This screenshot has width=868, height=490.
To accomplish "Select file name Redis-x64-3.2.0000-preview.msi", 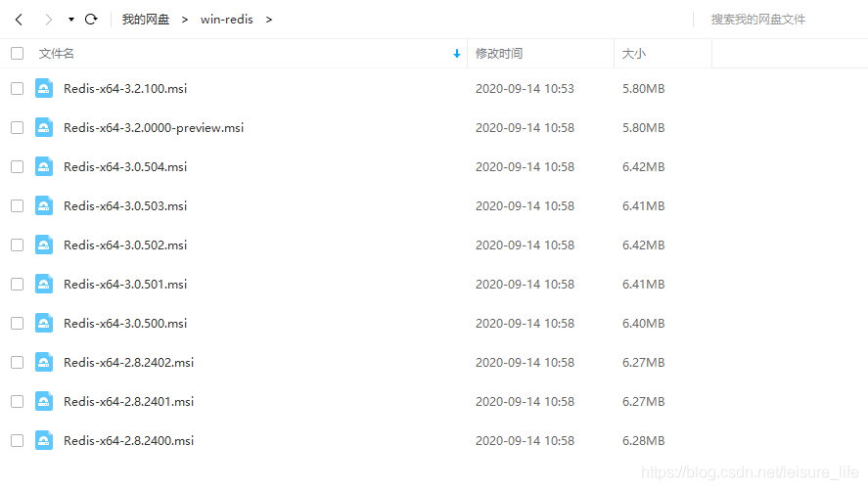I will pos(154,128).
